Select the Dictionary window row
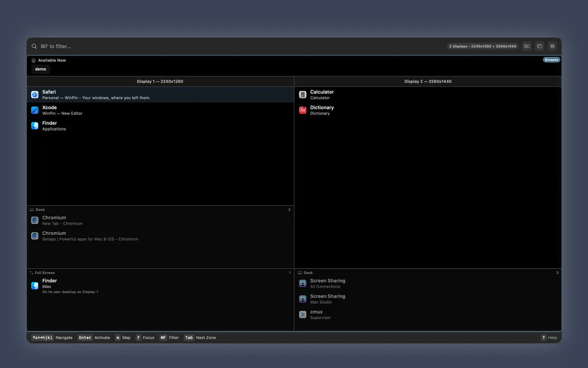588x368 pixels. pyautogui.click(x=428, y=110)
